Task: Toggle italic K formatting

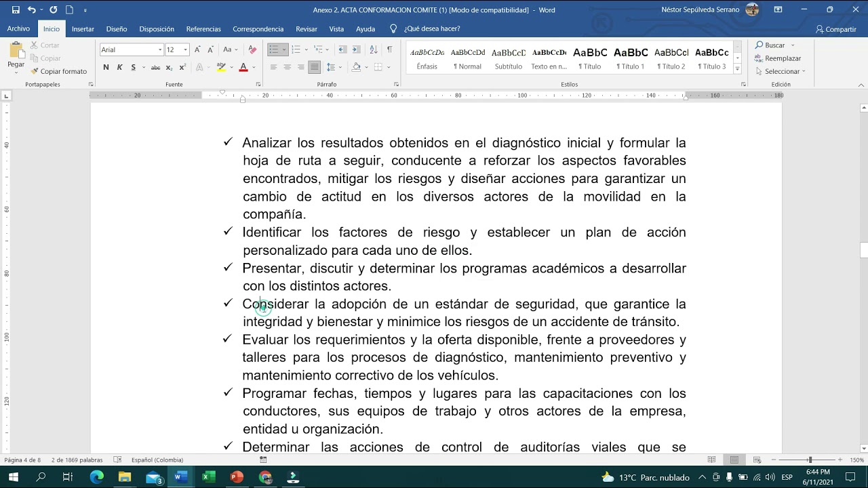Action: coord(119,67)
